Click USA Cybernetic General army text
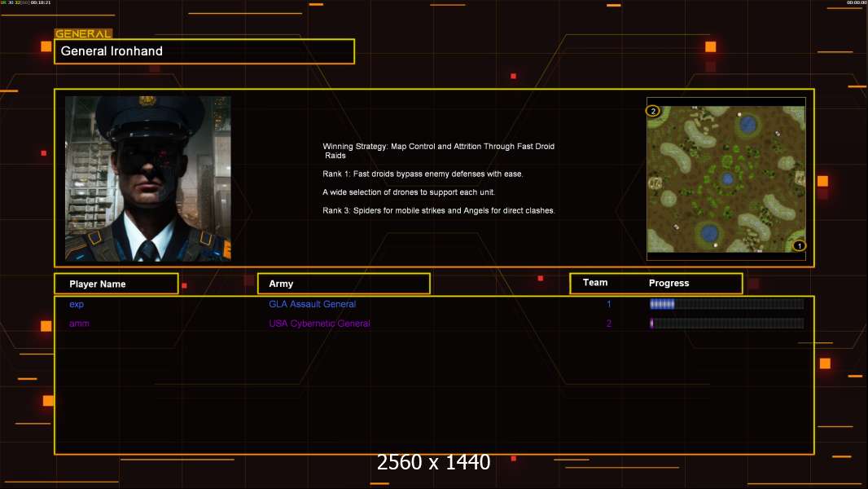The height and width of the screenshot is (489, 868). tap(319, 324)
